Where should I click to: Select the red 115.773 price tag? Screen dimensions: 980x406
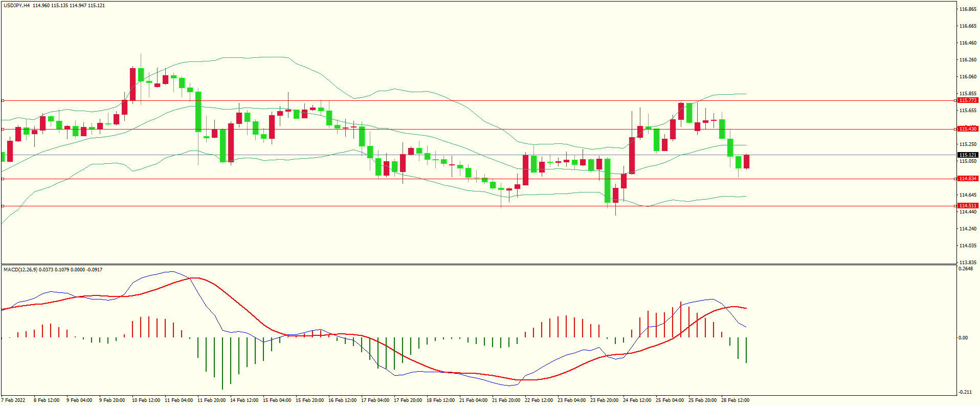coord(968,100)
